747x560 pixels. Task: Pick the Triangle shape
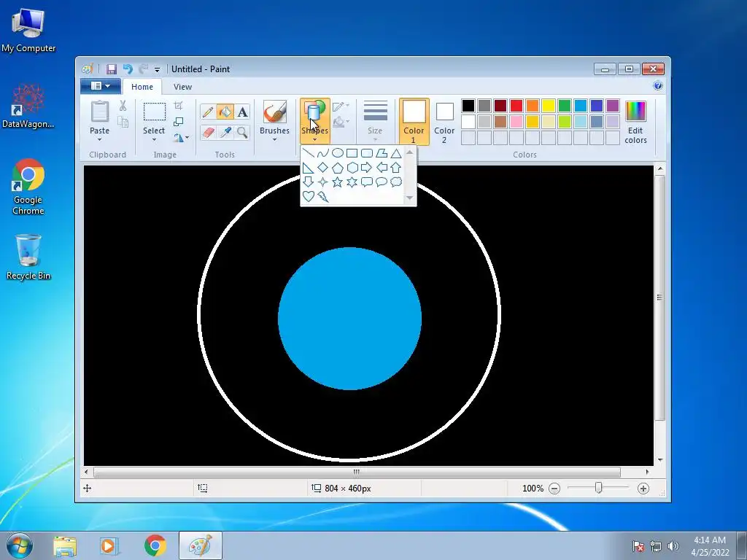(x=396, y=153)
